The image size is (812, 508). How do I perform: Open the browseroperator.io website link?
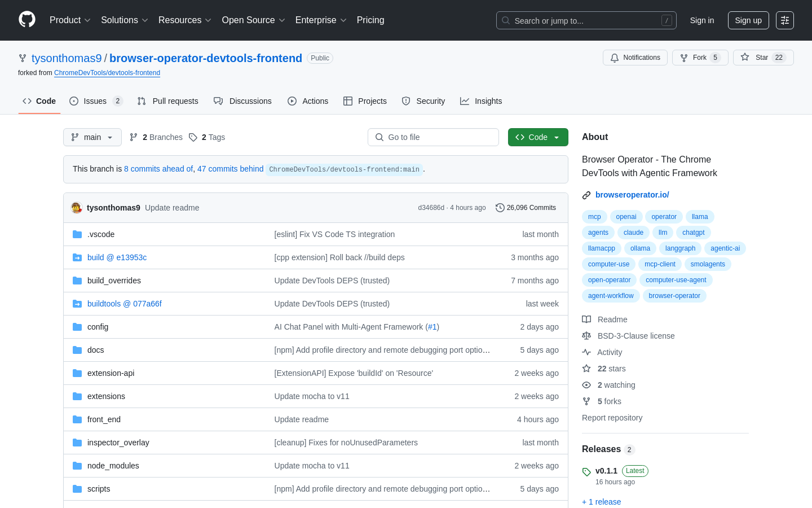coord(632,195)
